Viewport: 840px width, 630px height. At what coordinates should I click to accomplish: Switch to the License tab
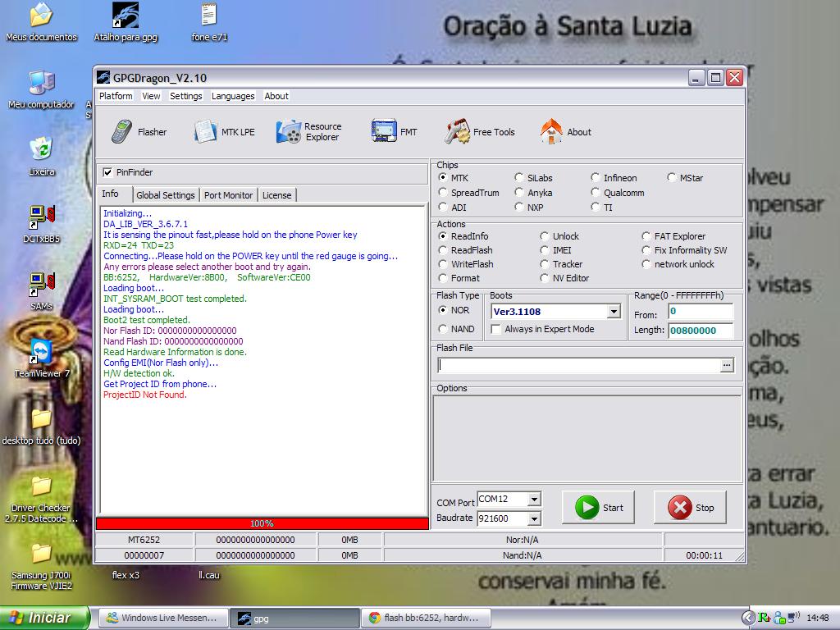point(277,195)
